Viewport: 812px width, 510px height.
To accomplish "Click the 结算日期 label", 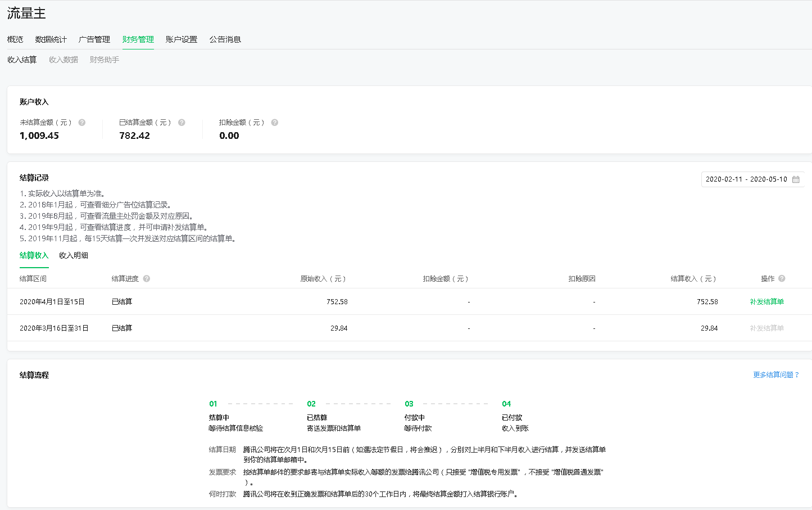I will [x=223, y=450].
